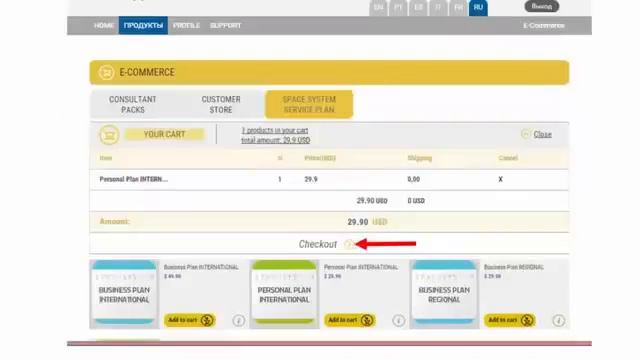The width and height of the screenshot is (640, 360).
Task: Switch language to EN
Action: pos(378,7)
